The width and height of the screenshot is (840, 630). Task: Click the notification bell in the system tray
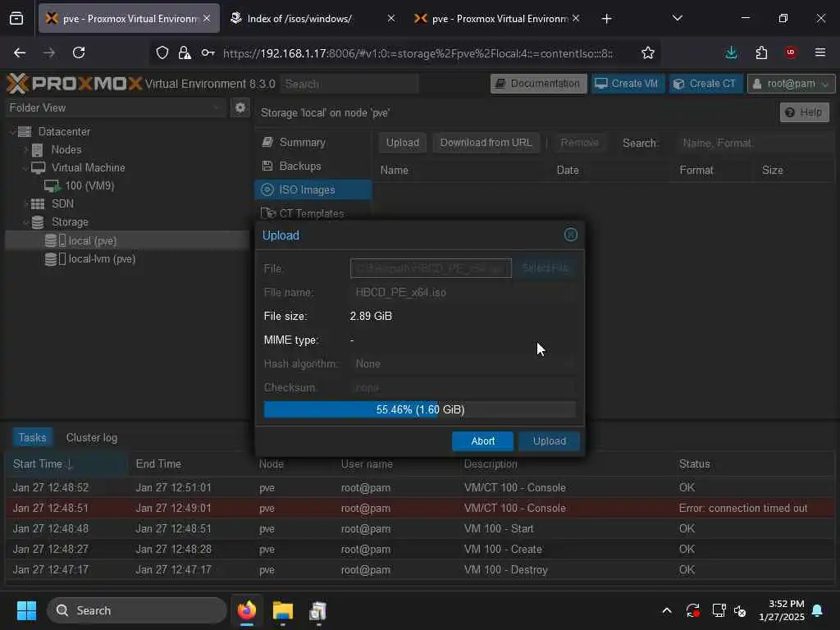(x=817, y=610)
